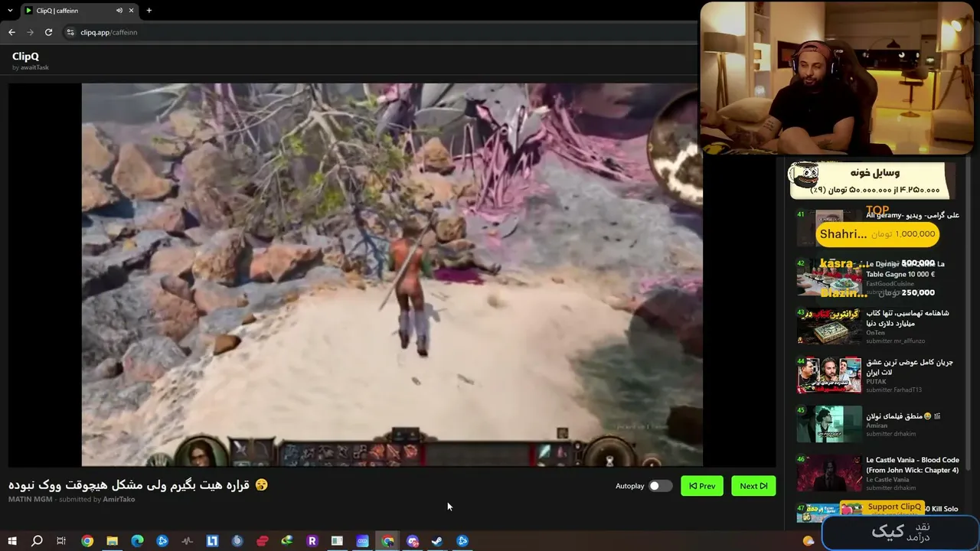Screen dimensions: 980x551
Task: Reload the ClipQ page
Action: [x=48, y=32]
